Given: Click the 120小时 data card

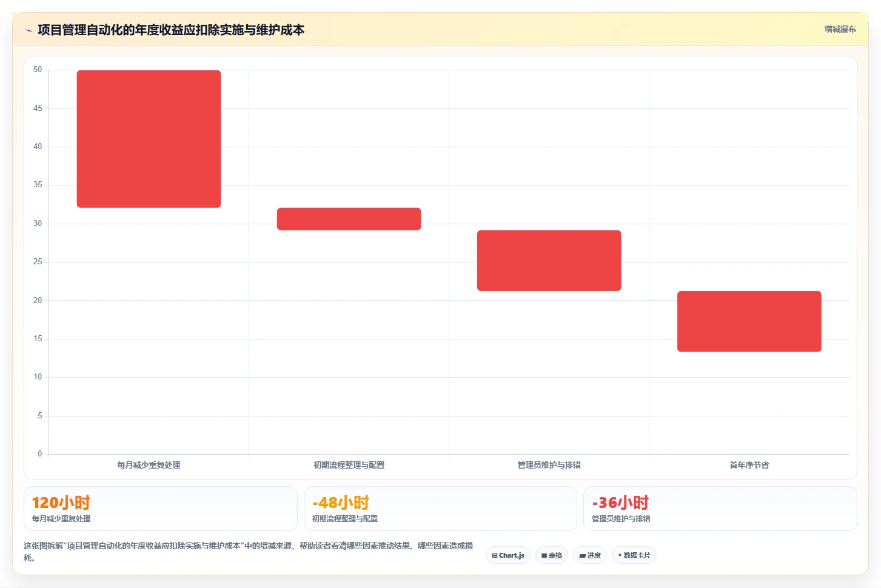Looking at the screenshot, I should (161, 509).
